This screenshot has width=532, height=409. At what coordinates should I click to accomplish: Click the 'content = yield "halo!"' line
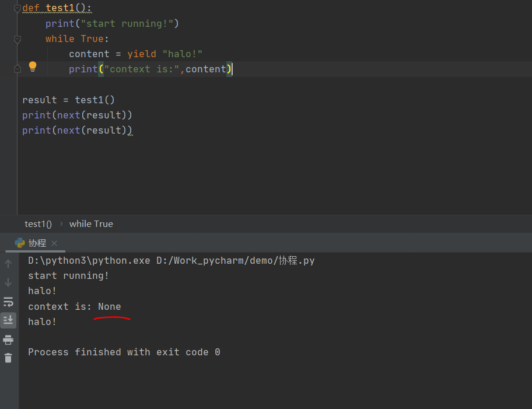(x=136, y=54)
